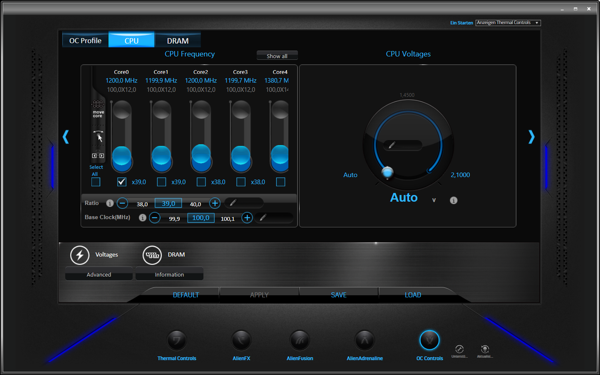Click the move core right arrow icon
The image size is (600, 375).
(x=101, y=156)
